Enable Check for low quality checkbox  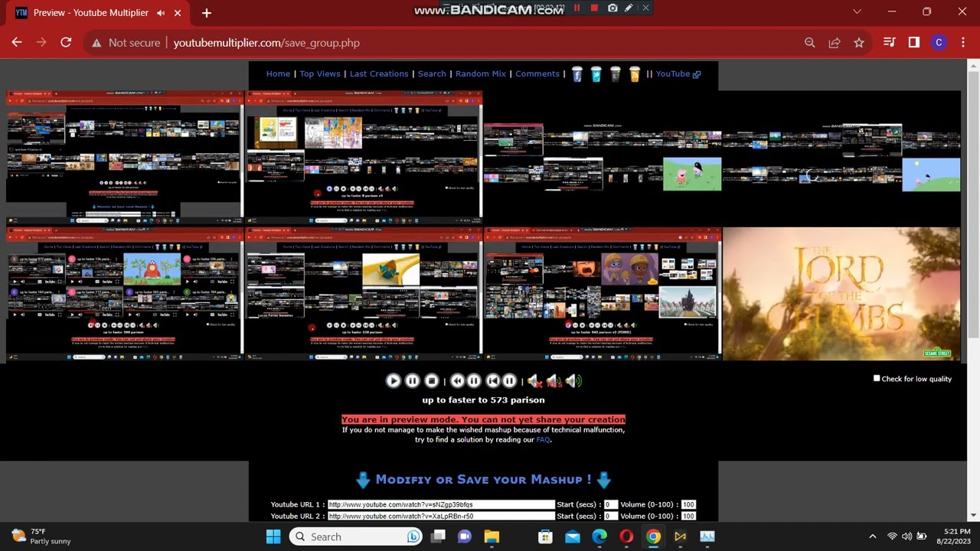click(877, 378)
